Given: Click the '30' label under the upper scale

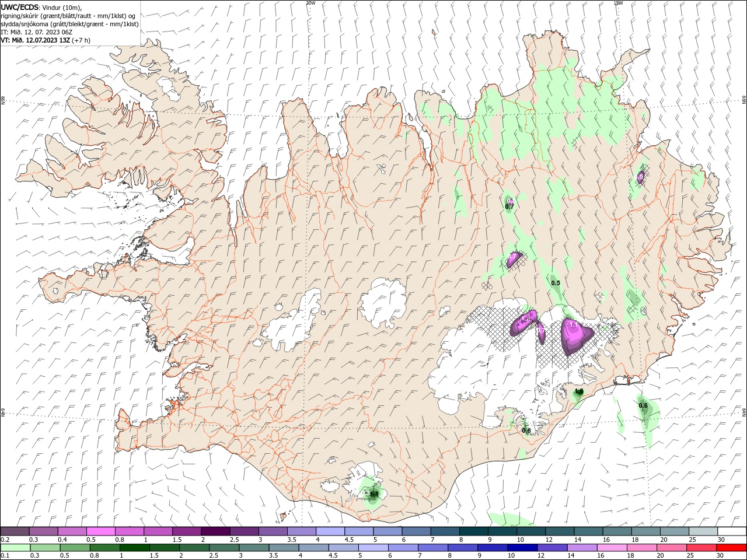Looking at the screenshot, I should click(721, 540).
